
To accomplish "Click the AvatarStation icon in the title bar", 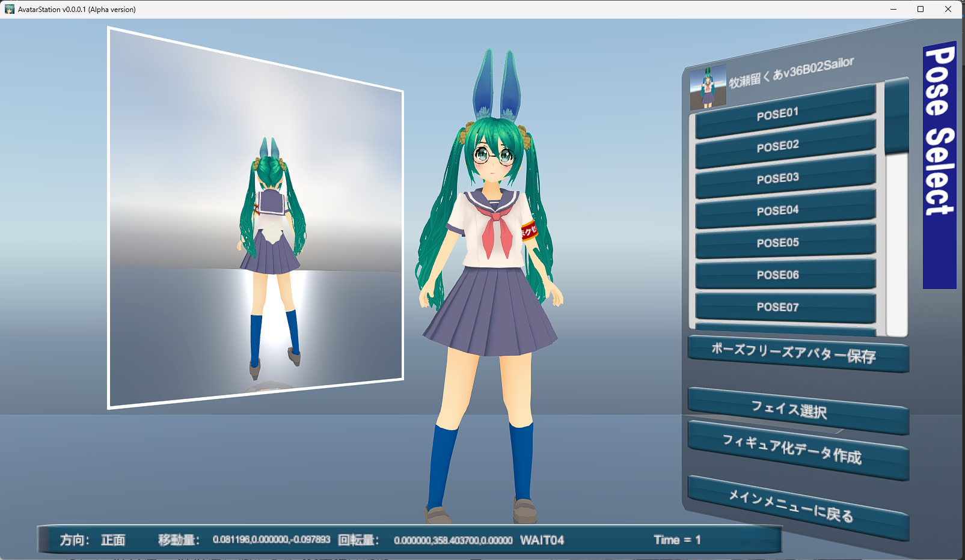I will (9, 9).
